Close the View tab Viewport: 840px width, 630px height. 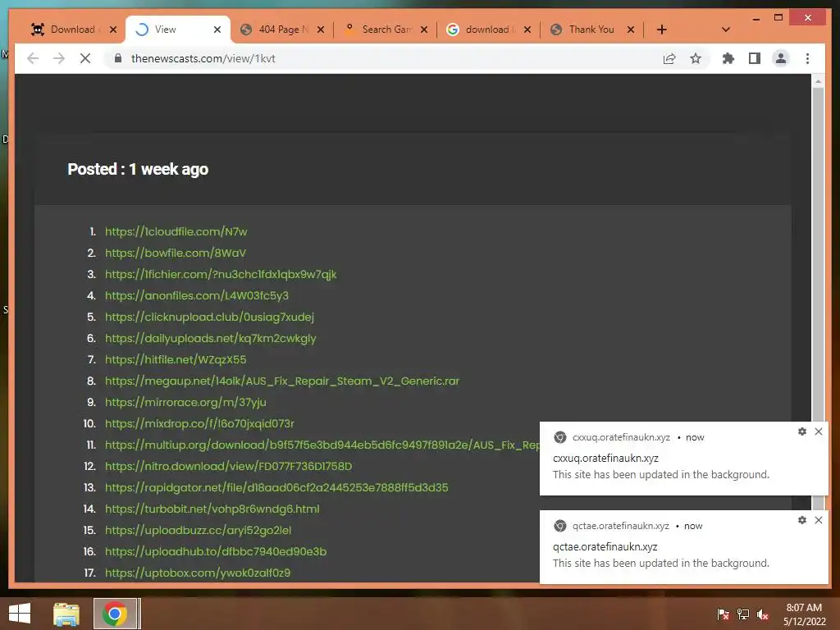[217, 30]
